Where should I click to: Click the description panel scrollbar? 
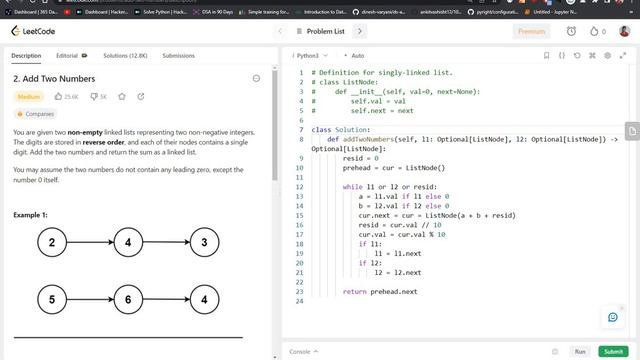pyautogui.click(x=275, y=126)
